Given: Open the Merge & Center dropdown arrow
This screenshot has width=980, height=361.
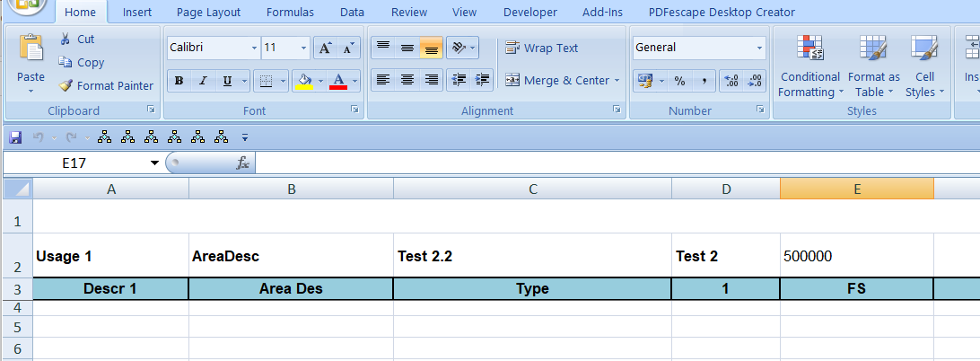Looking at the screenshot, I should tap(617, 81).
